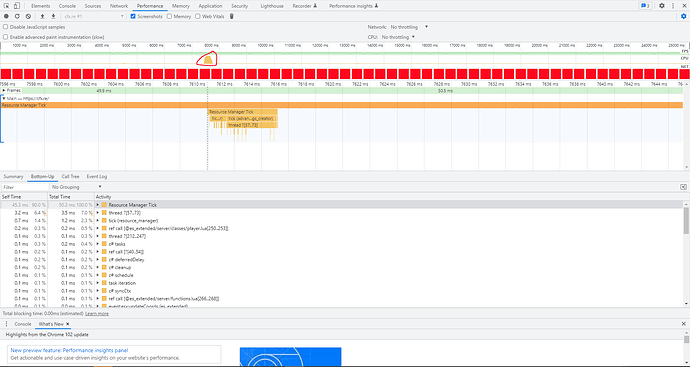Image resolution: width=690 pixels, height=367 pixels.
Task: Click the What's New preview thumbnail
Action: pos(290,357)
